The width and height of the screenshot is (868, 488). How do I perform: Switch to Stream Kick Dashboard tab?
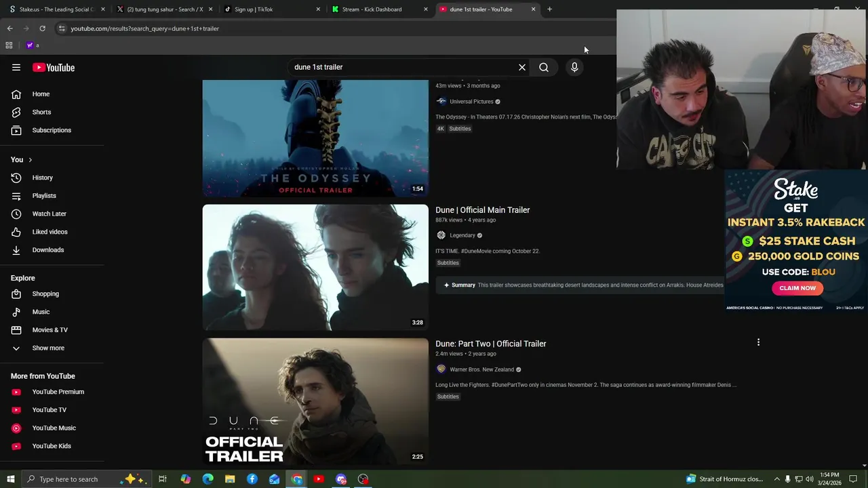[378, 9]
